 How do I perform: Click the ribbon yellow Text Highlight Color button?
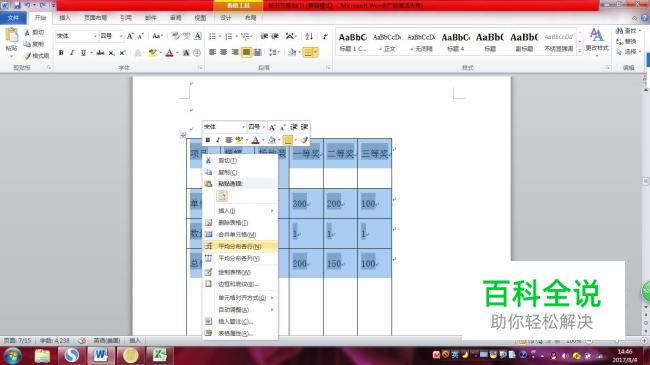point(152,53)
